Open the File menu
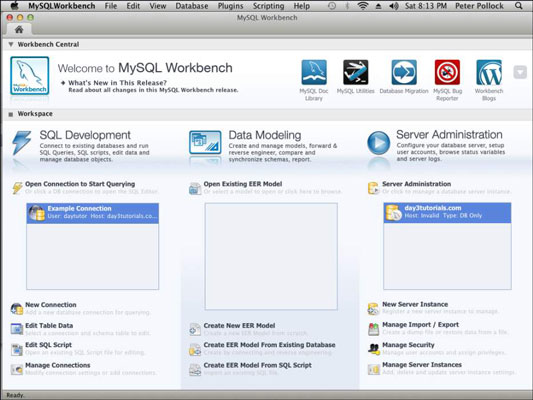 click(x=111, y=6)
